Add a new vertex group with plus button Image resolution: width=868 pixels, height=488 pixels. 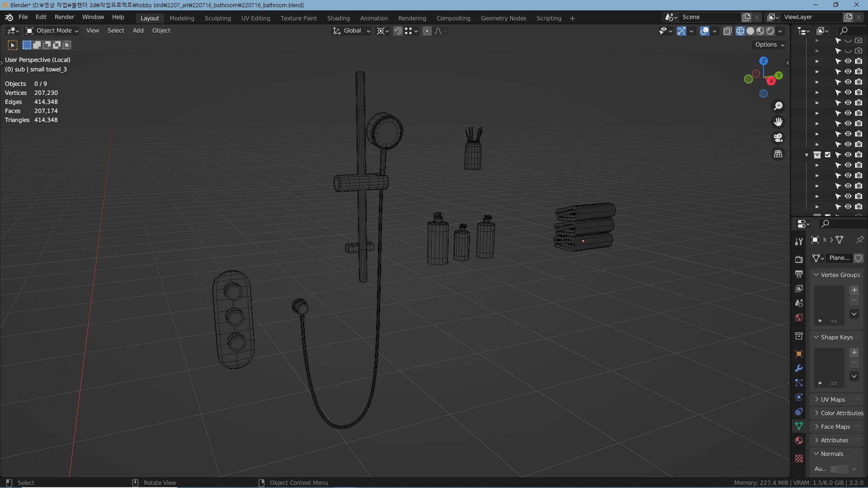click(x=854, y=290)
